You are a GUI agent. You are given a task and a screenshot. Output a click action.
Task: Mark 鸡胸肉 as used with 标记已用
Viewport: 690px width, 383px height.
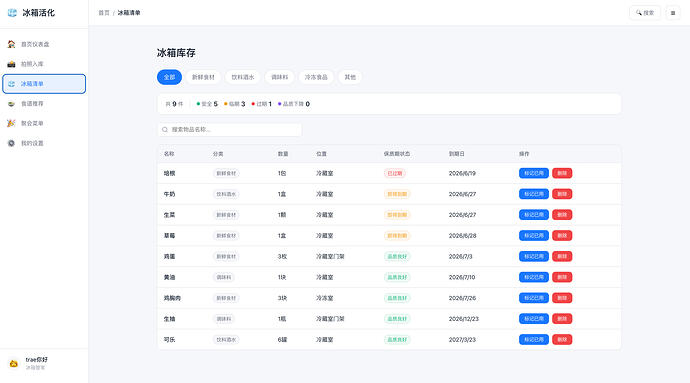coord(534,298)
